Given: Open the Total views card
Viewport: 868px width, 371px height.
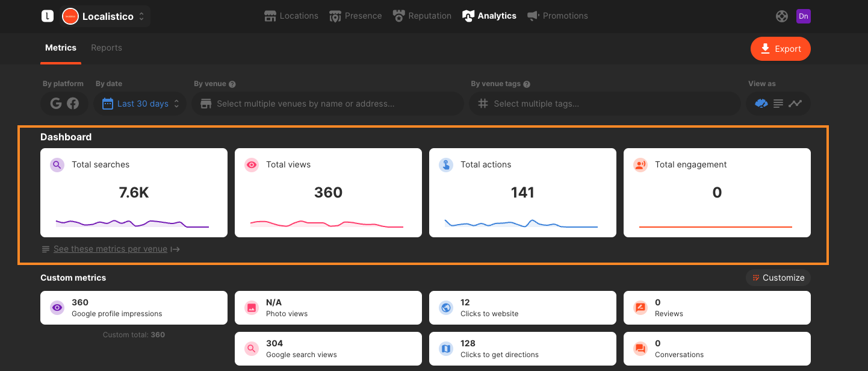Looking at the screenshot, I should click(328, 193).
